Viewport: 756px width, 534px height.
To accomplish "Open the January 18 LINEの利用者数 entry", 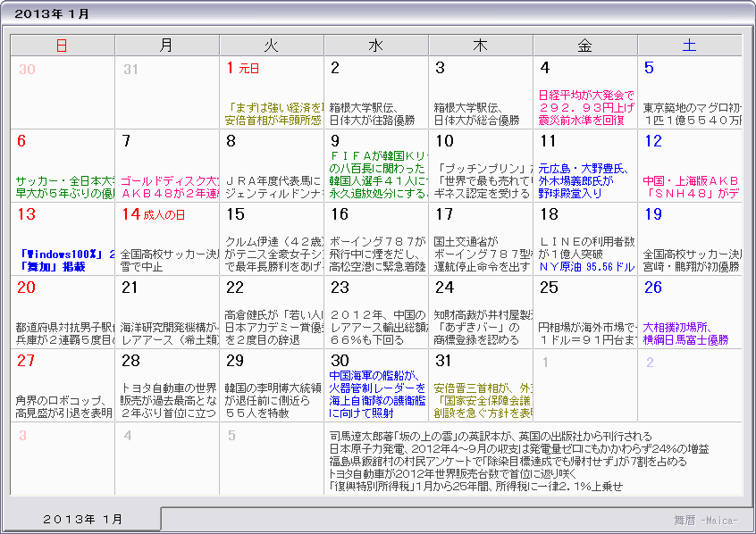I will coord(587,248).
